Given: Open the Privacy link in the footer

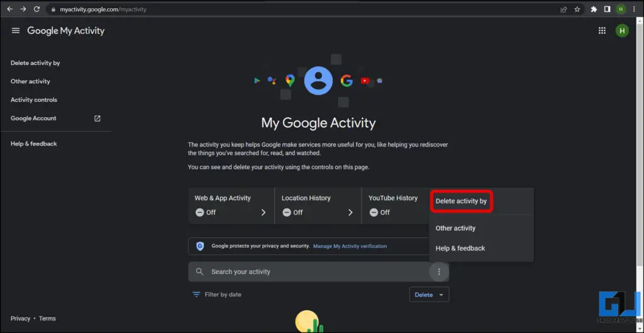Looking at the screenshot, I should point(21,319).
